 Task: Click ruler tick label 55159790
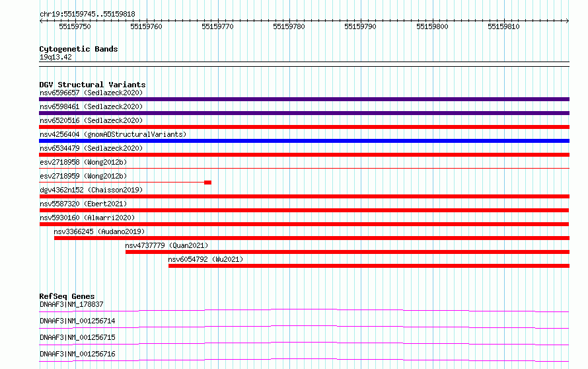tap(360, 26)
